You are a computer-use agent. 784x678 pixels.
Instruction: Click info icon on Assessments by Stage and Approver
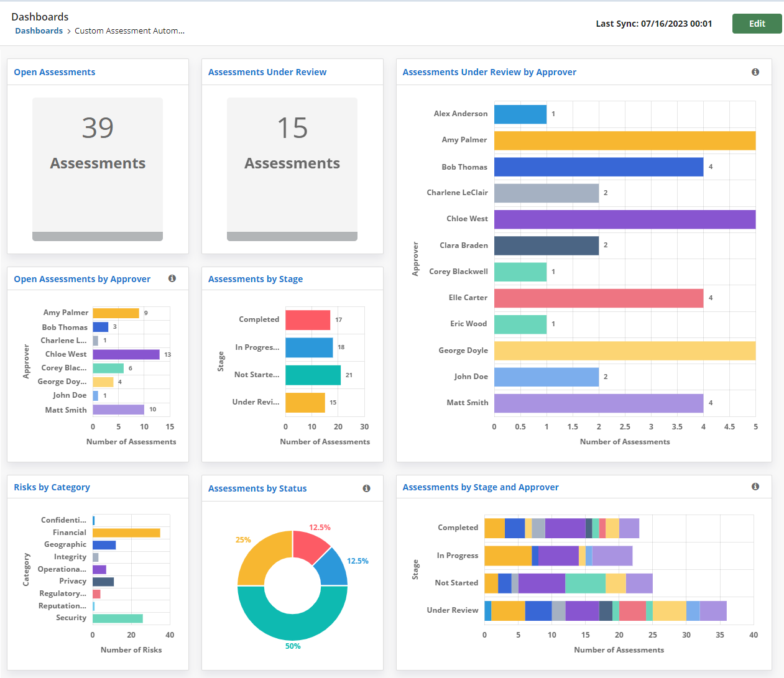click(x=755, y=487)
